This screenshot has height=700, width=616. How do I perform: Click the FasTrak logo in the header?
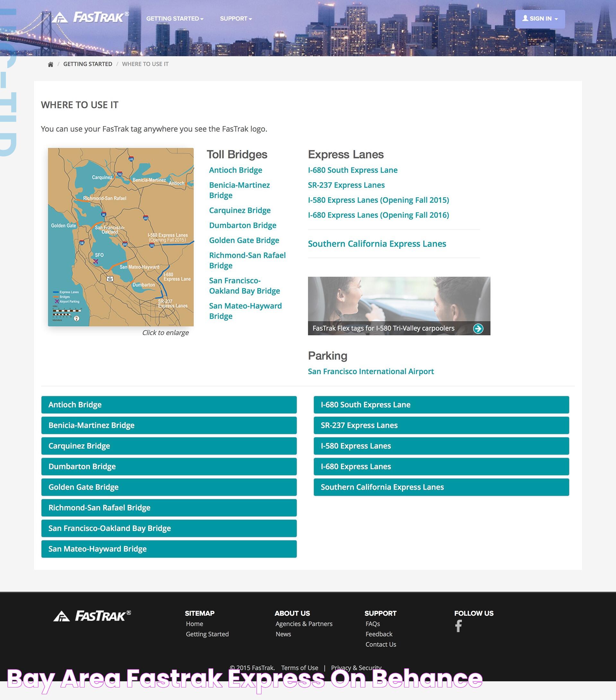point(90,17)
